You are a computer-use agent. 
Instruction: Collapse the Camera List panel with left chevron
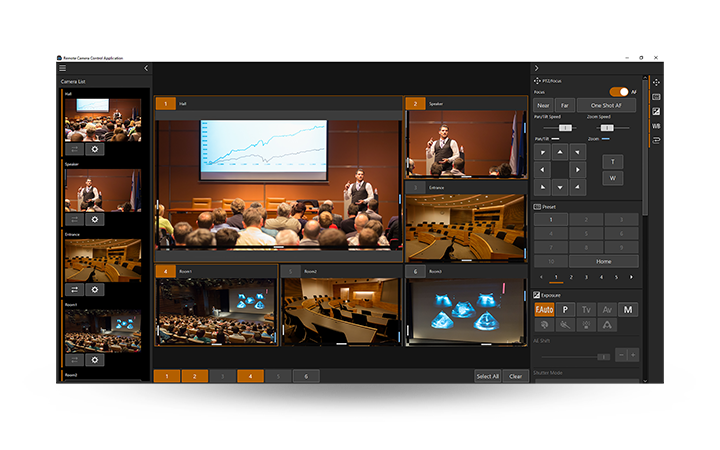[x=146, y=68]
